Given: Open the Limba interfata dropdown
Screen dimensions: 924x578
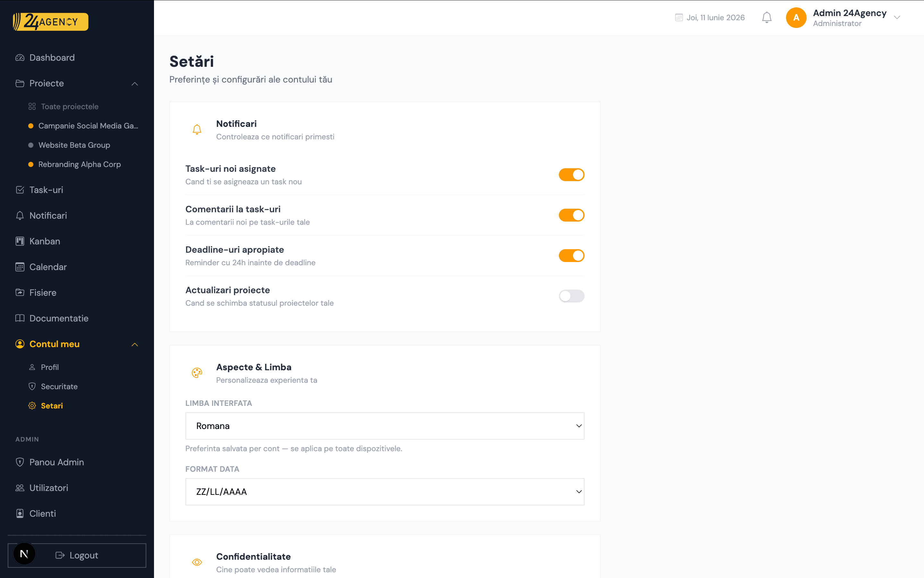Looking at the screenshot, I should [385, 426].
